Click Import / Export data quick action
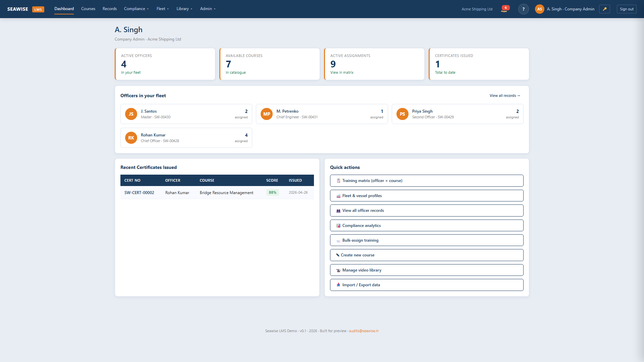Screen dimensions: 644x362 (x=427, y=285)
